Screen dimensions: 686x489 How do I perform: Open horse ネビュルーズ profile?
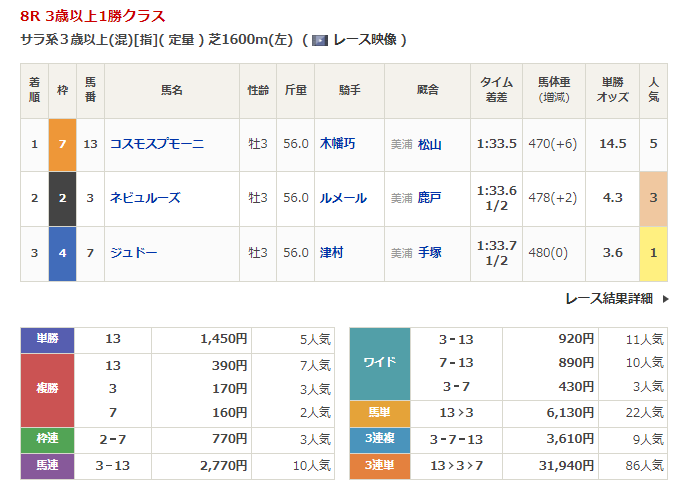tap(145, 198)
